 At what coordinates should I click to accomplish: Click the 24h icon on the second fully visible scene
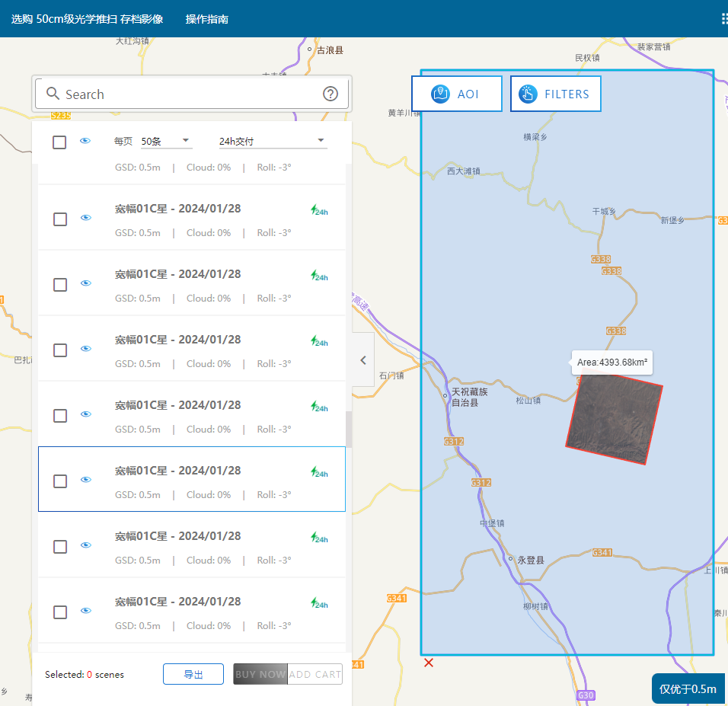[x=319, y=276]
